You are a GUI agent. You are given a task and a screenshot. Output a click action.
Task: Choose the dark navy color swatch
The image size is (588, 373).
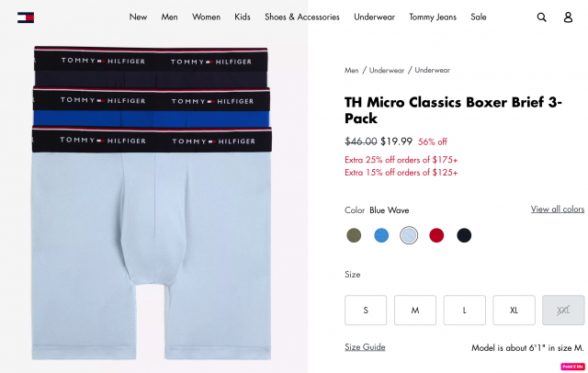coord(464,235)
